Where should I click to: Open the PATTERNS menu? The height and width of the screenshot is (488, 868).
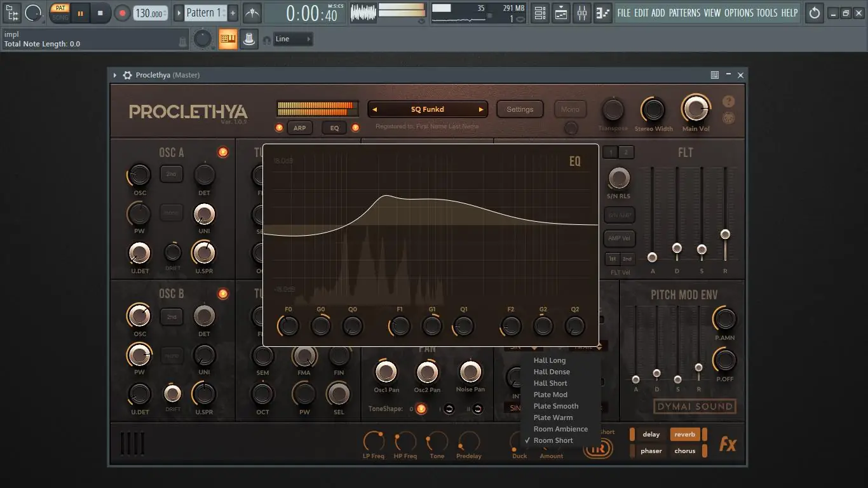(684, 13)
